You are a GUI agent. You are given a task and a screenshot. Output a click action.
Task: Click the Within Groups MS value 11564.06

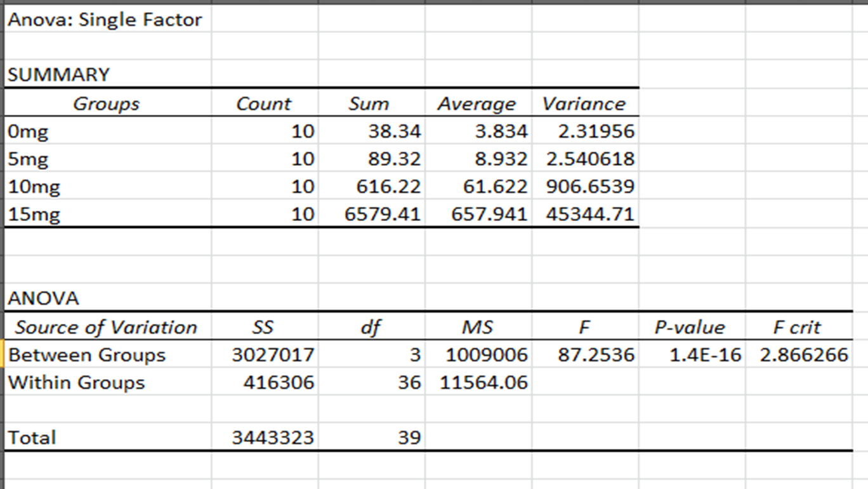tap(487, 382)
